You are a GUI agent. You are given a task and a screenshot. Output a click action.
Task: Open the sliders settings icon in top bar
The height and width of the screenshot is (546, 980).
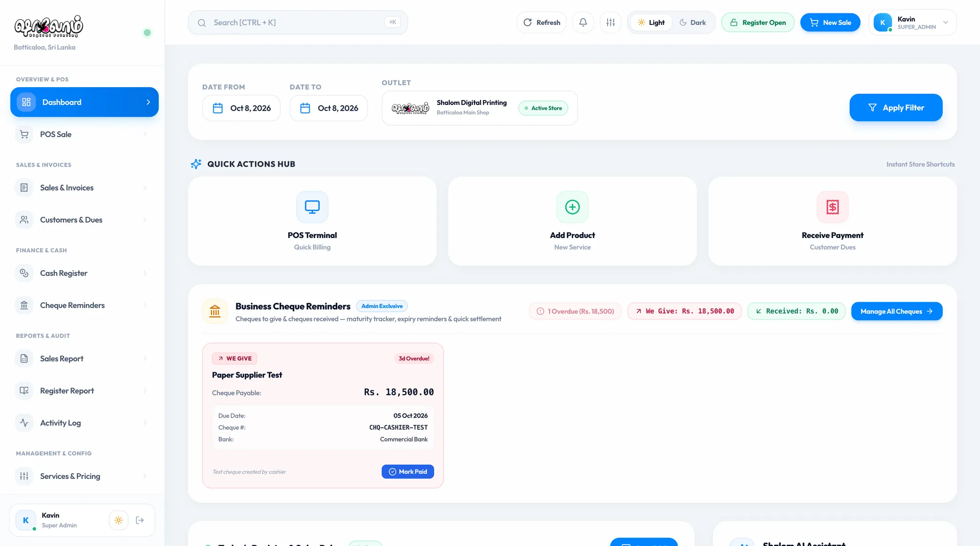pos(611,23)
